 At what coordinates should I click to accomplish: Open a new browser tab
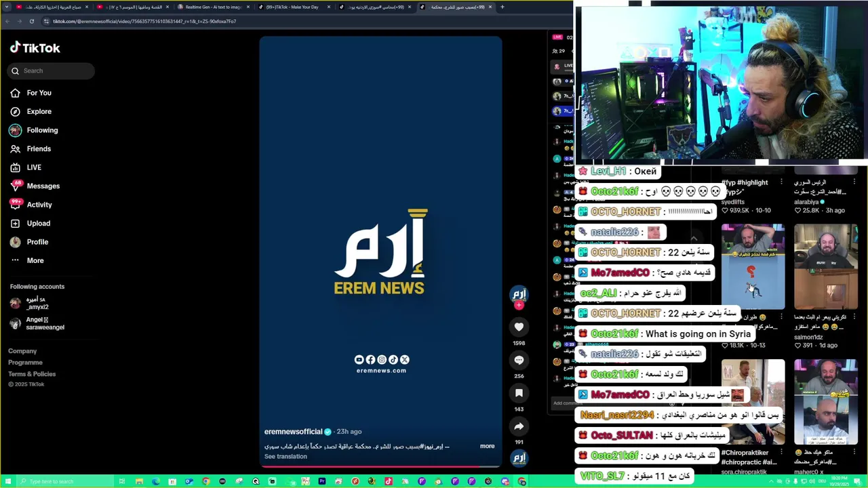click(x=502, y=7)
